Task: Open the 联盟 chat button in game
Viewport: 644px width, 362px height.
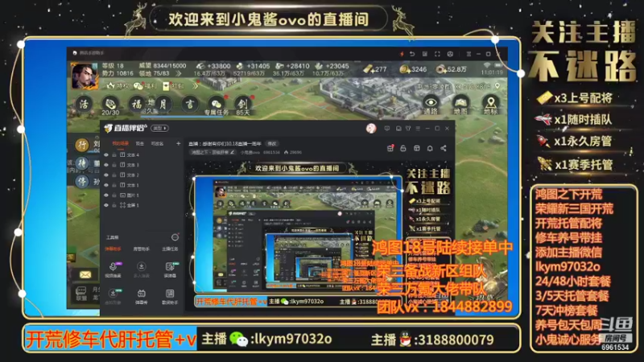Action: pyautogui.click(x=81, y=294)
